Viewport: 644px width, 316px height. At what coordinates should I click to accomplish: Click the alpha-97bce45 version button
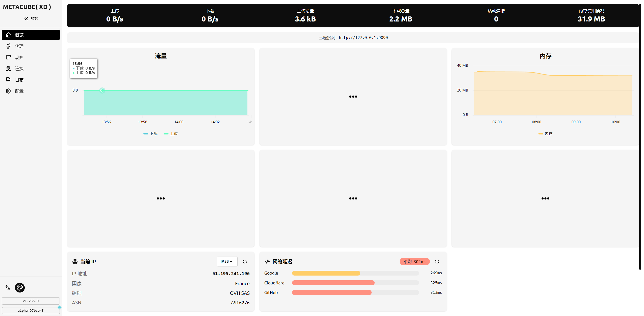(x=31, y=310)
